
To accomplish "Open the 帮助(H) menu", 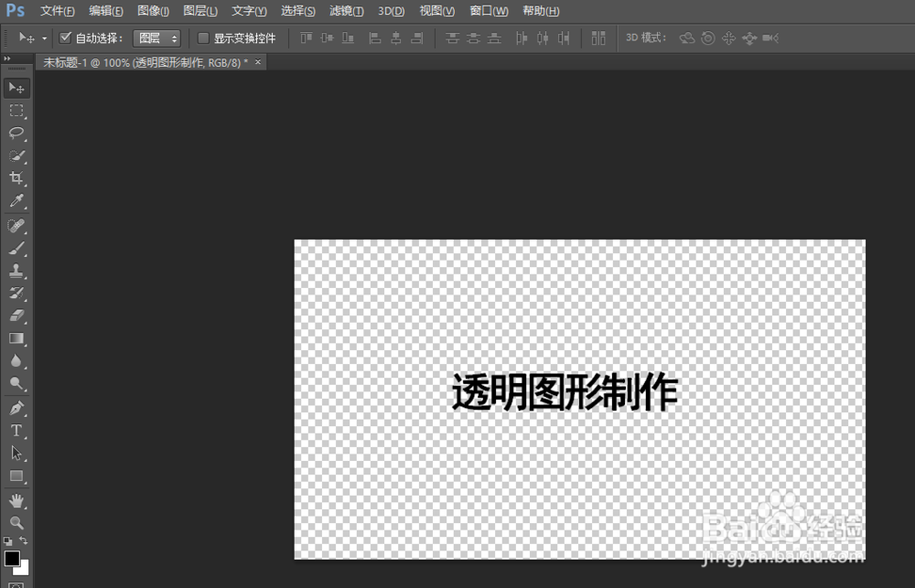I will coord(541,11).
